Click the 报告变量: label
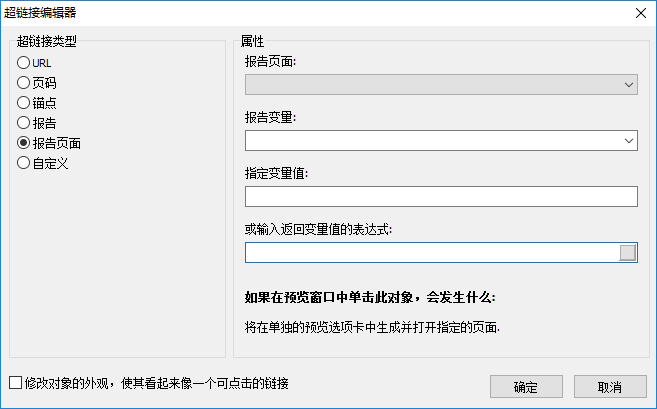Viewport: 657px width, 409px height. point(270,117)
